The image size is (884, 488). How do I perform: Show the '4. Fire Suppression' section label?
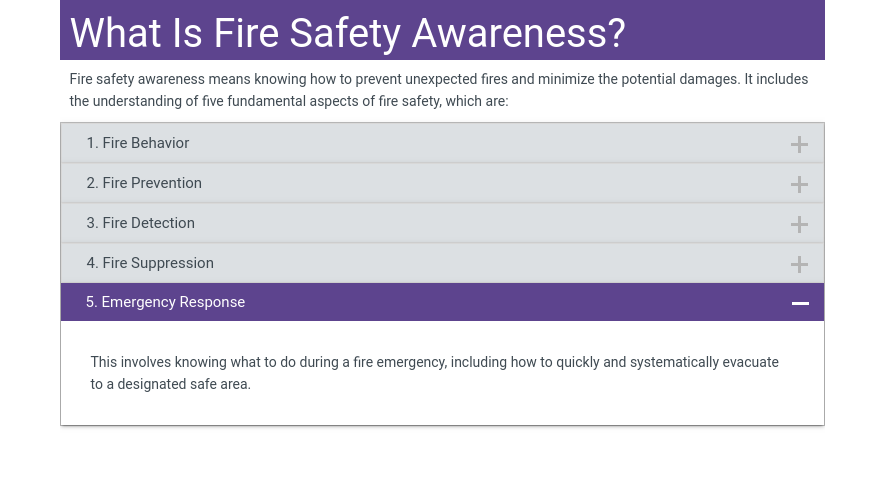(150, 263)
